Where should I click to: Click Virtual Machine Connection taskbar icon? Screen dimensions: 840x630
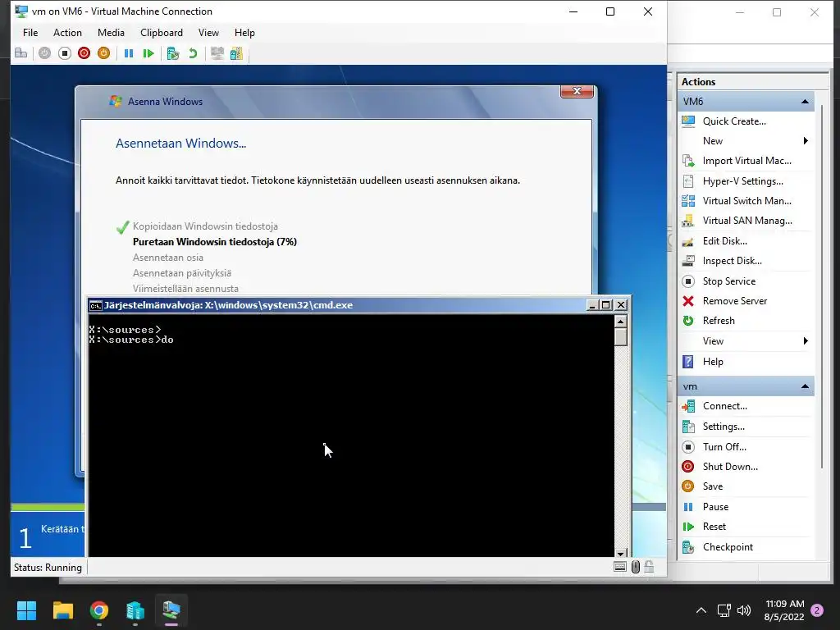(171, 610)
